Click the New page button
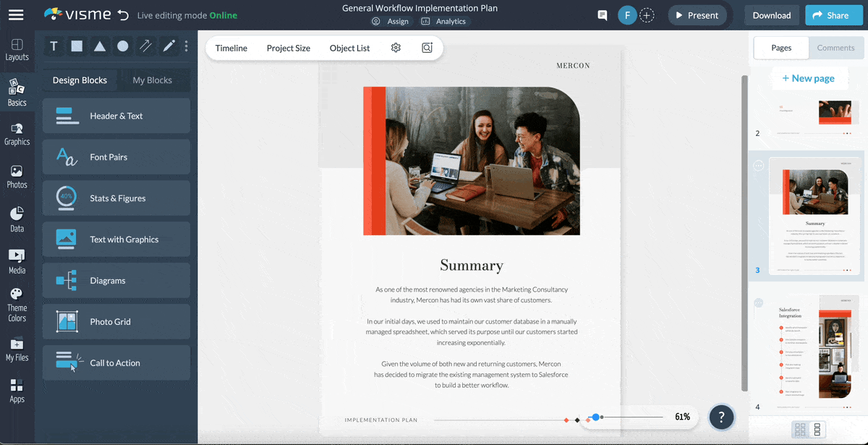 coord(809,78)
